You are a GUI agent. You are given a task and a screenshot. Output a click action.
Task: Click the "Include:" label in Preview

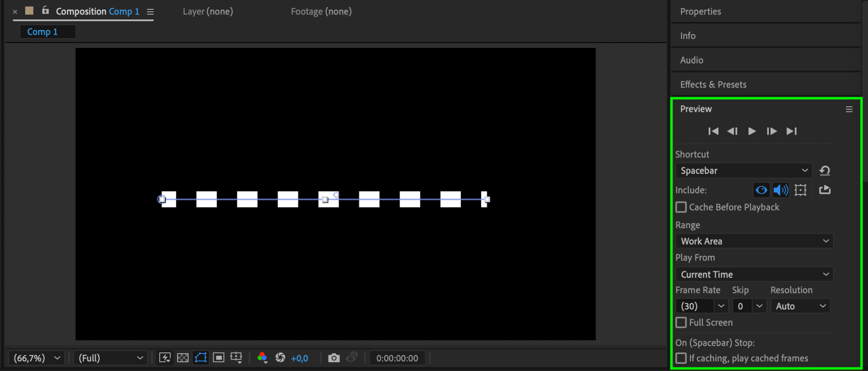691,190
